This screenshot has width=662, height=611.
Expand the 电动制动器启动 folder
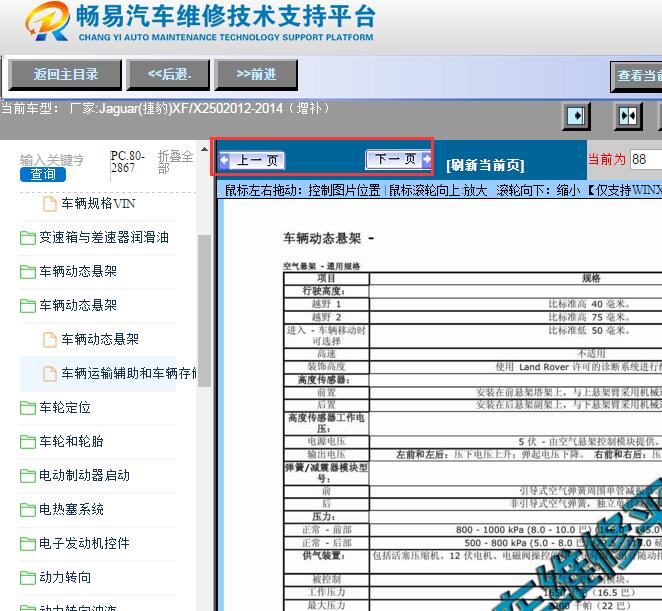pyautogui.click(x=84, y=475)
